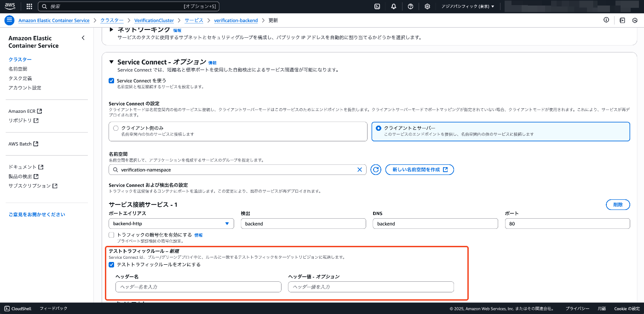This screenshot has width=644, height=314.
Task: Expand the ネットワーキング section
Action: point(111,30)
